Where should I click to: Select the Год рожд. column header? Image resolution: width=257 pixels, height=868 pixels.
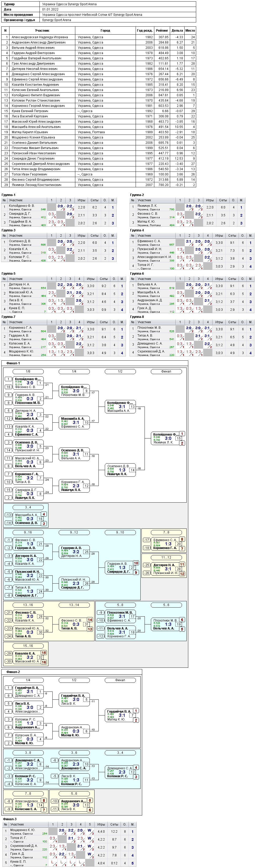145,30
